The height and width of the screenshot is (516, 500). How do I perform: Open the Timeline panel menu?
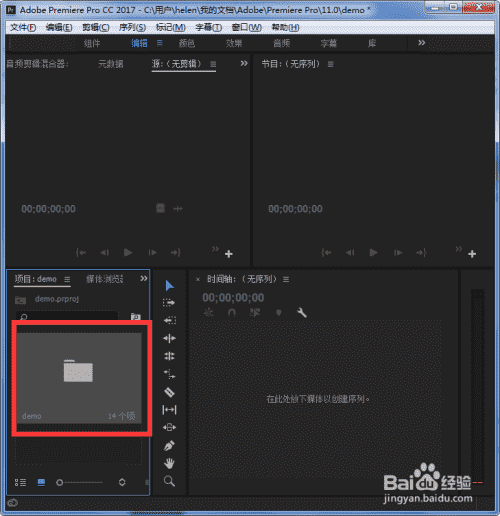286,280
